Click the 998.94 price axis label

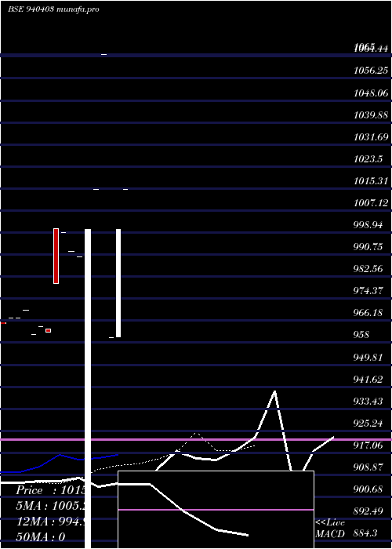pos(368,225)
